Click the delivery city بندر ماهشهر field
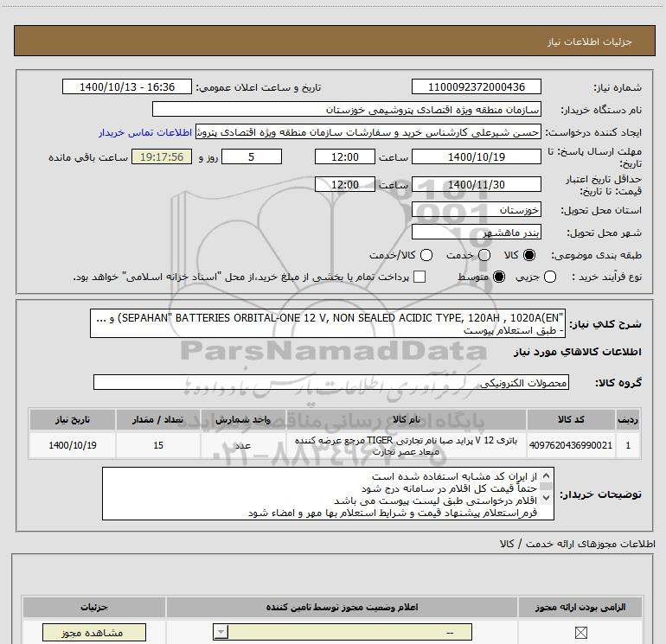This screenshot has height=644, width=666. point(476,233)
